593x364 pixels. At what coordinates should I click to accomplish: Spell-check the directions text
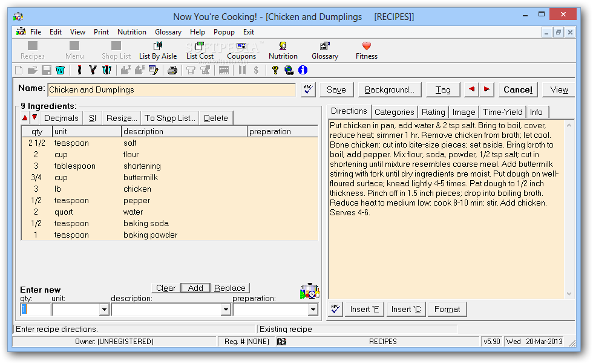pyautogui.click(x=335, y=309)
